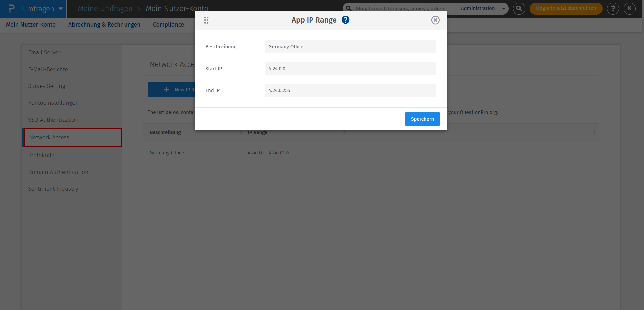Click the global search magnifier icon
The image size is (644, 310).
(349, 8)
